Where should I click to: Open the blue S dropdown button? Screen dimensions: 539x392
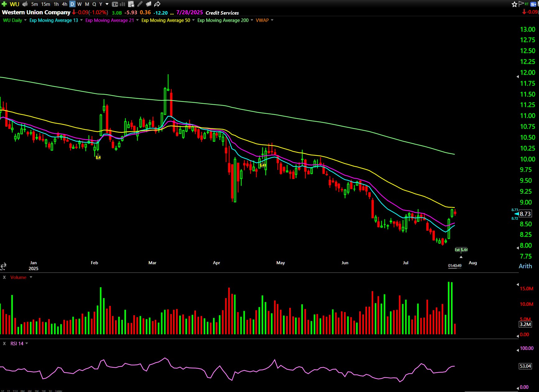pyautogui.click(x=533, y=4)
